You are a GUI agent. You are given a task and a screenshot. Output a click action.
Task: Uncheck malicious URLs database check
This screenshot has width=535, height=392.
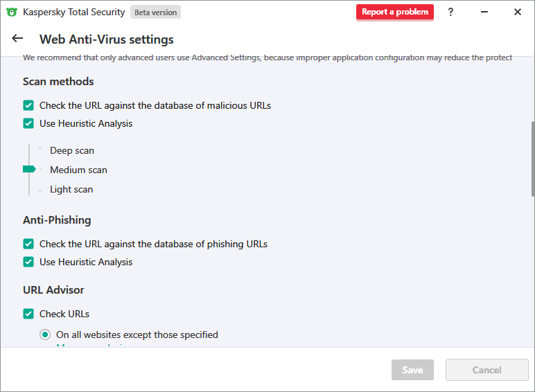[28, 105]
